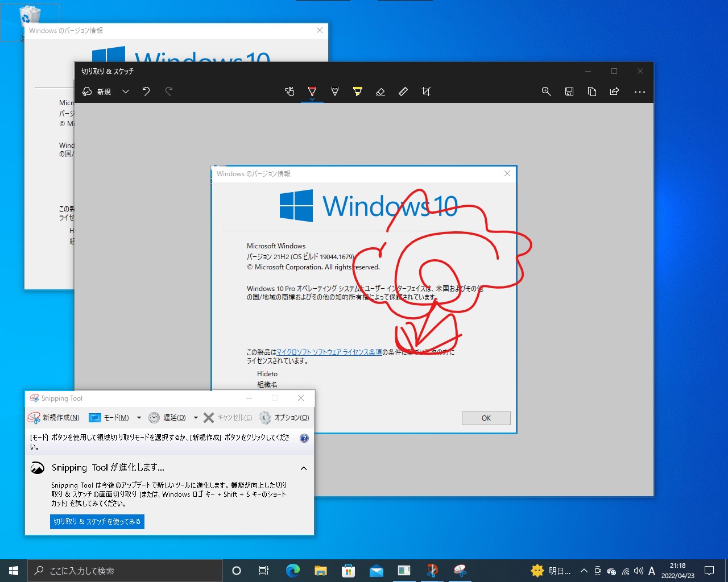728x582 pixels.
Task: Collapse the Snipping Tool が進化します notice
Action: tap(303, 468)
